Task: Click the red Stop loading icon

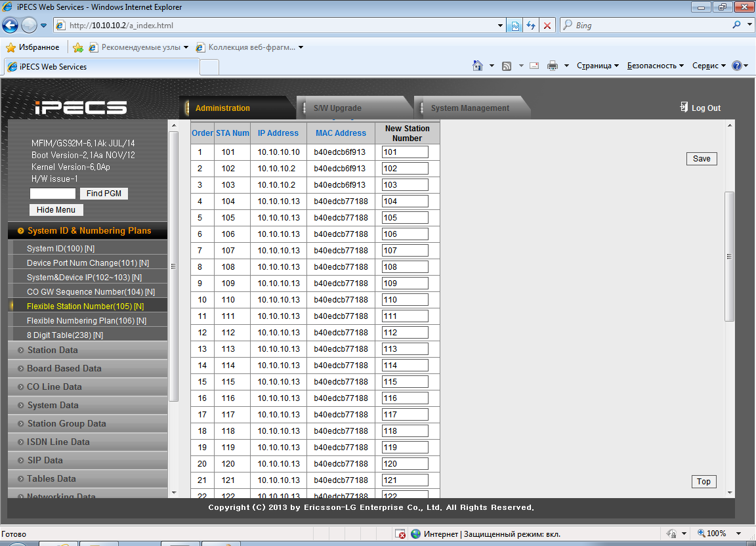Action: [x=547, y=26]
